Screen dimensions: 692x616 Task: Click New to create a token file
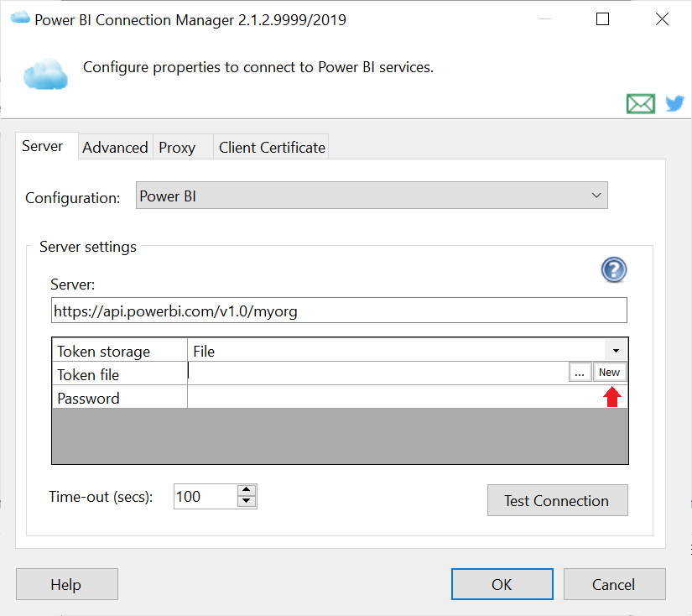pos(610,373)
